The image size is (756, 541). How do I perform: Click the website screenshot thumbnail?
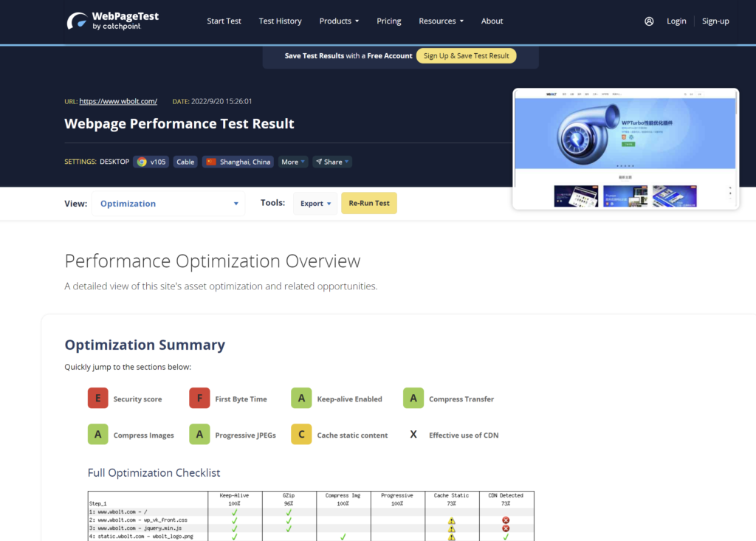pyautogui.click(x=625, y=149)
